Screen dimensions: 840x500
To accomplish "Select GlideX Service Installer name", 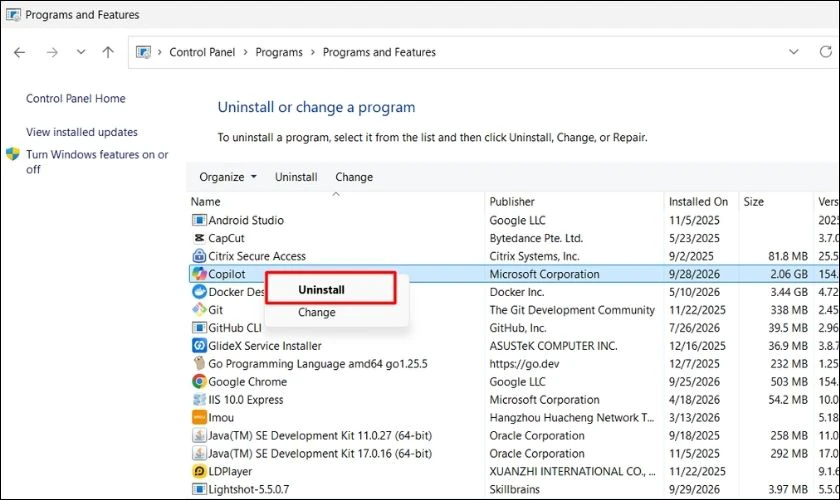I will (x=265, y=346).
